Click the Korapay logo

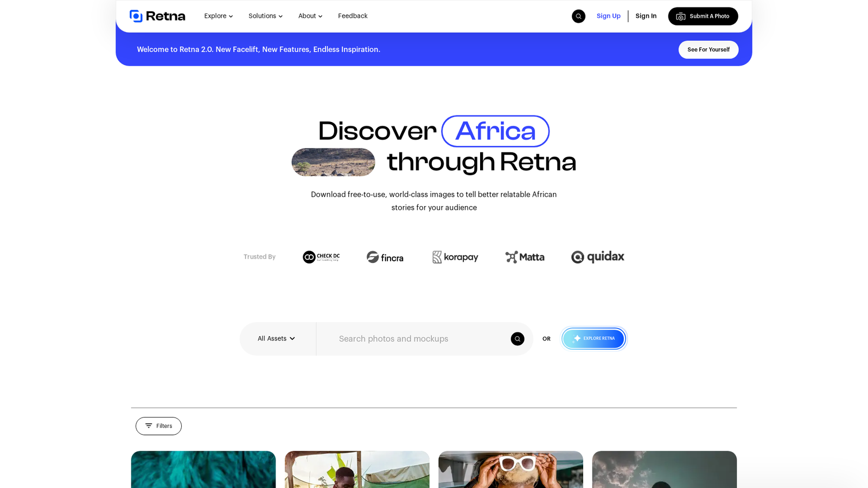pos(455,257)
